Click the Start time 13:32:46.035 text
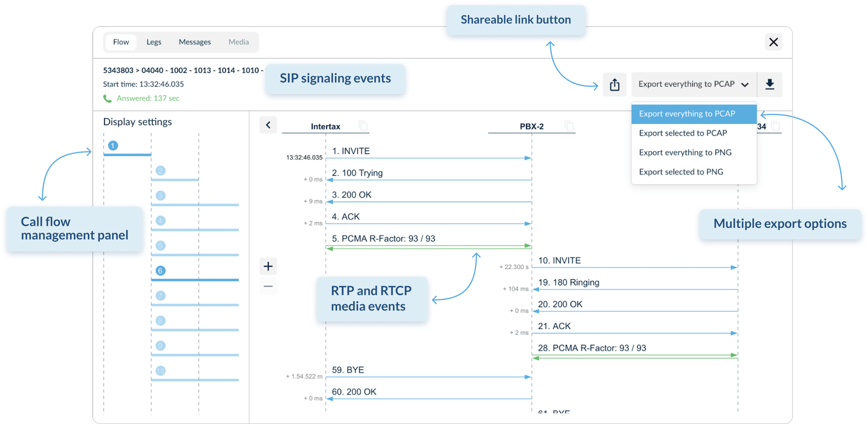 point(143,84)
